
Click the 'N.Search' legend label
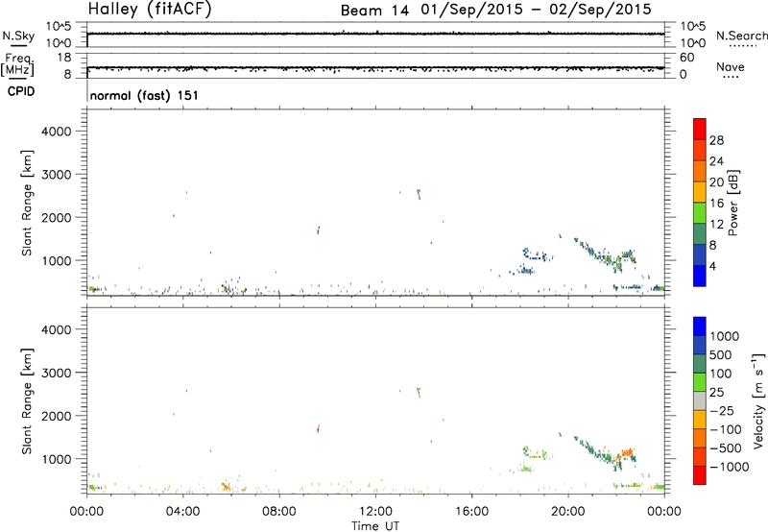[x=741, y=36]
